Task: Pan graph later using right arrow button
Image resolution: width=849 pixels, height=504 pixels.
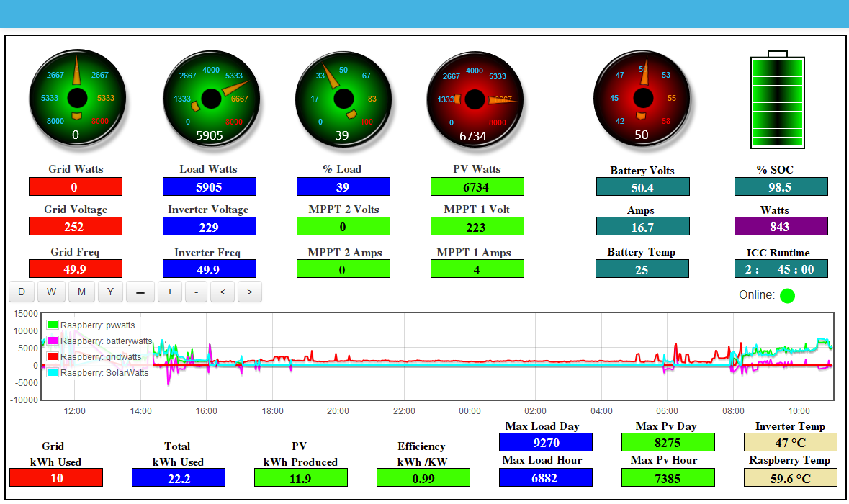Action: [249, 292]
